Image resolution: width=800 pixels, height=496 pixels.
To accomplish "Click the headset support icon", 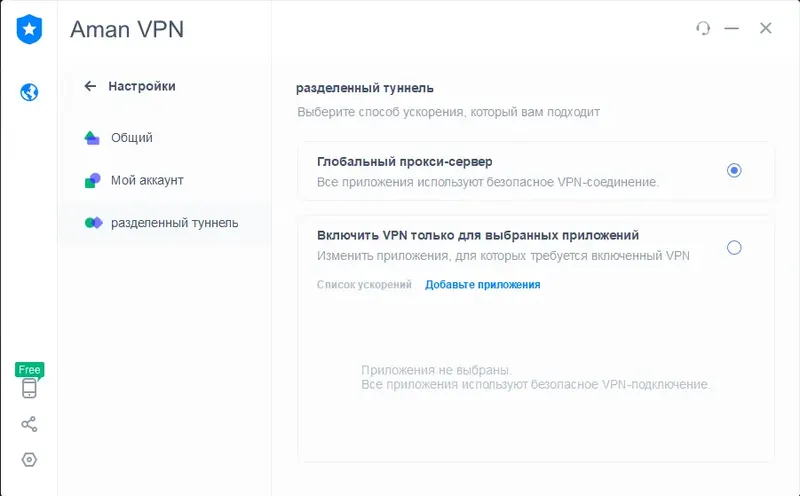I will [703, 28].
